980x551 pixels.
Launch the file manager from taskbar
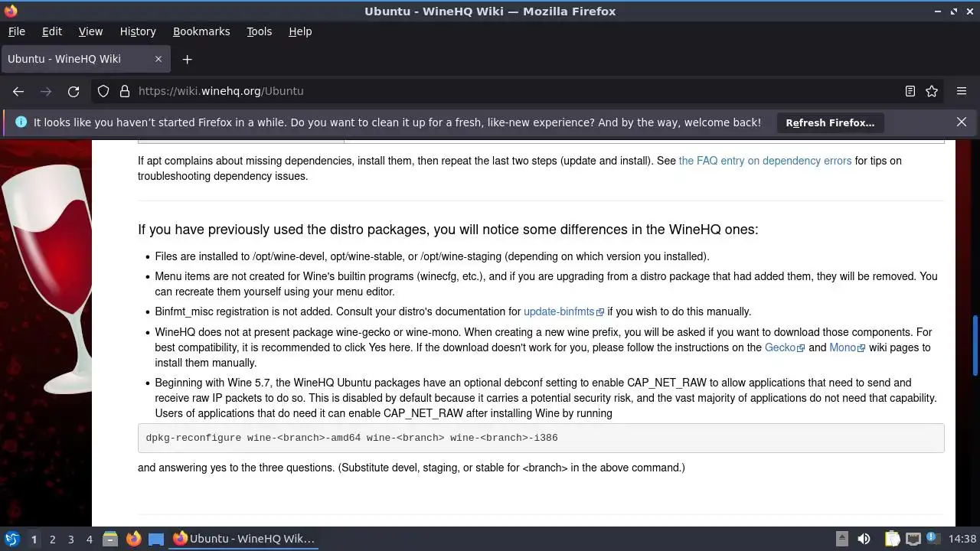click(x=109, y=539)
